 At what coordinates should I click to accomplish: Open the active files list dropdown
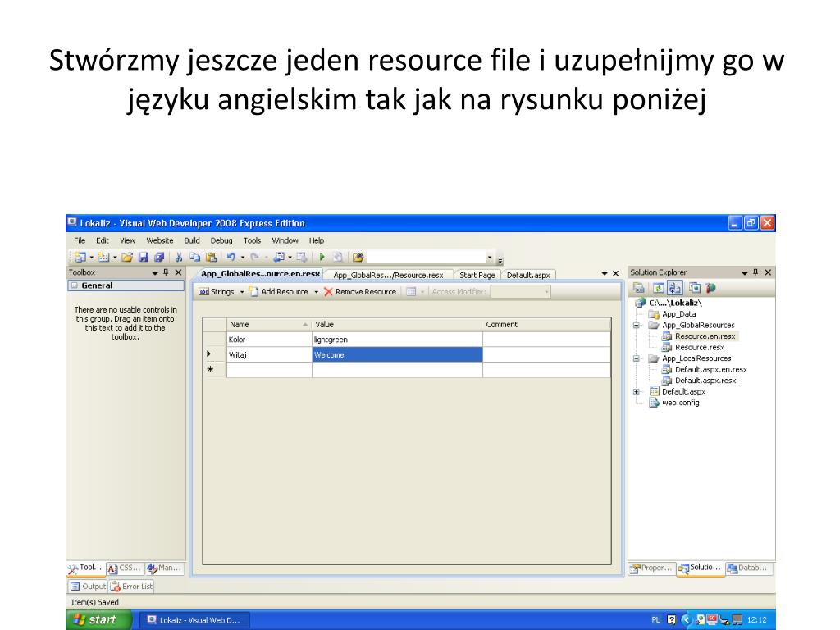605,273
